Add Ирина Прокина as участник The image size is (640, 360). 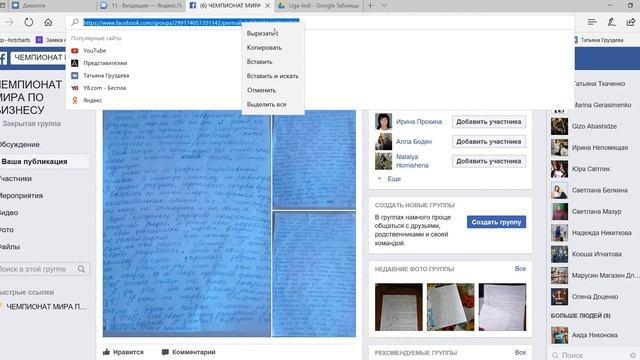489,122
